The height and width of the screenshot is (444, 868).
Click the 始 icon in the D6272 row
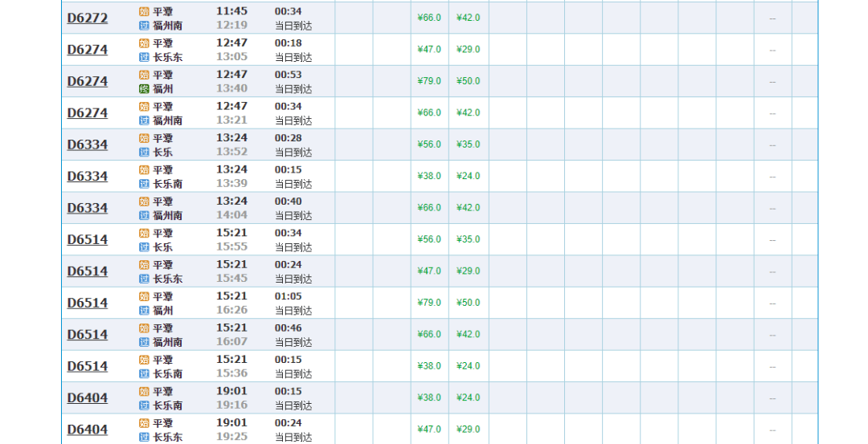[144, 11]
